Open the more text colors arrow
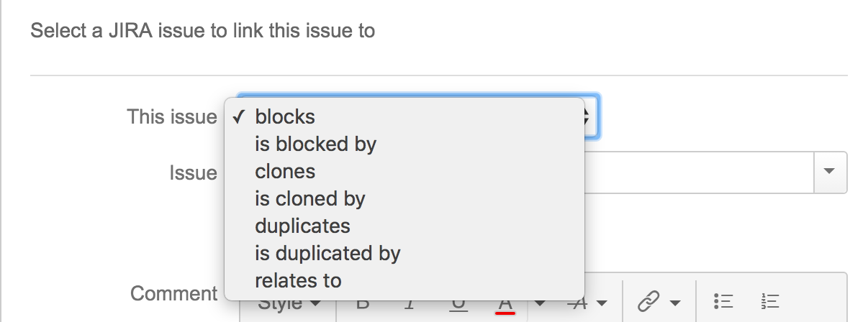The height and width of the screenshot is (322, 868). pos(538,303)
